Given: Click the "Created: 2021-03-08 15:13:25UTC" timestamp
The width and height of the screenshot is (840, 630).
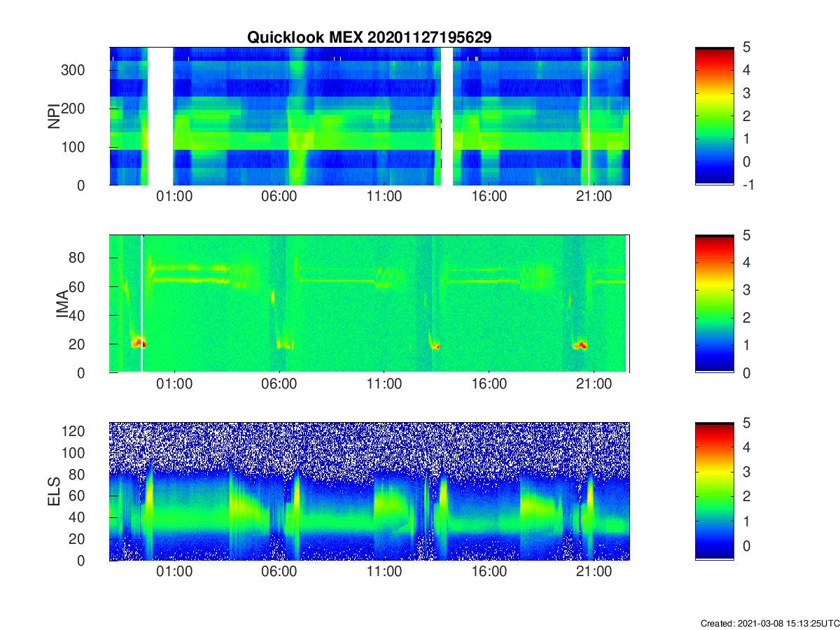Looking at the screenshot, I should coord(769,623).
